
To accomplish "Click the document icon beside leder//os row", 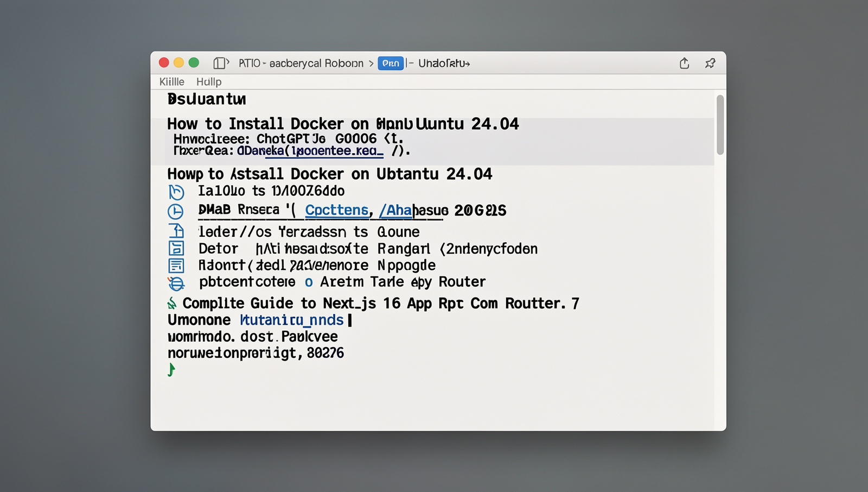I will (176, 231).
